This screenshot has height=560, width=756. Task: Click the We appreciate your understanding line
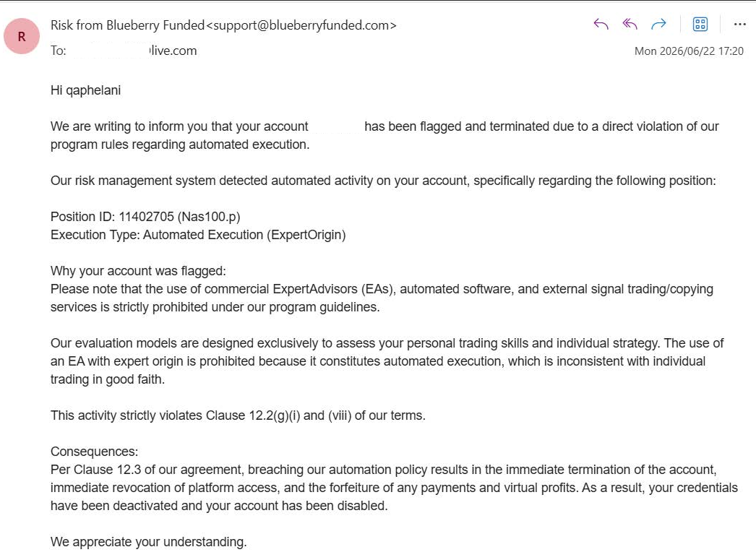pos(148,542)
